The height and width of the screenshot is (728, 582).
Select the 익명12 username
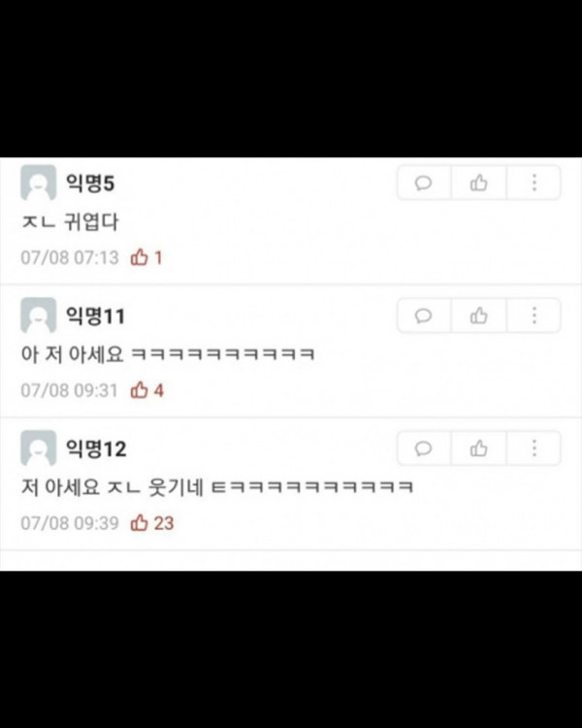96,449
